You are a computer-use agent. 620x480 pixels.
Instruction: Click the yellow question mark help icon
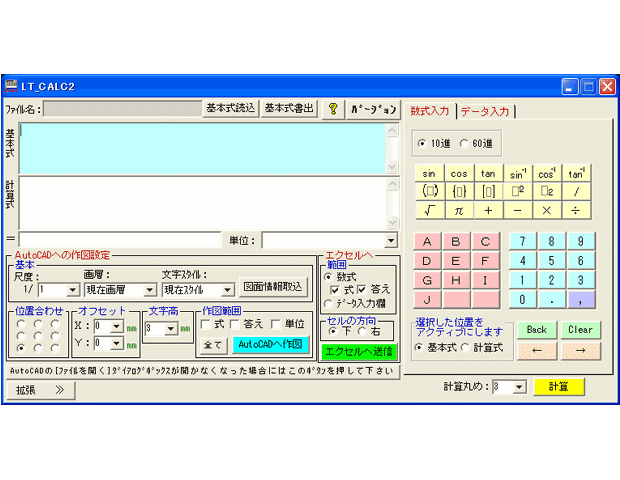tap(333, 109)
